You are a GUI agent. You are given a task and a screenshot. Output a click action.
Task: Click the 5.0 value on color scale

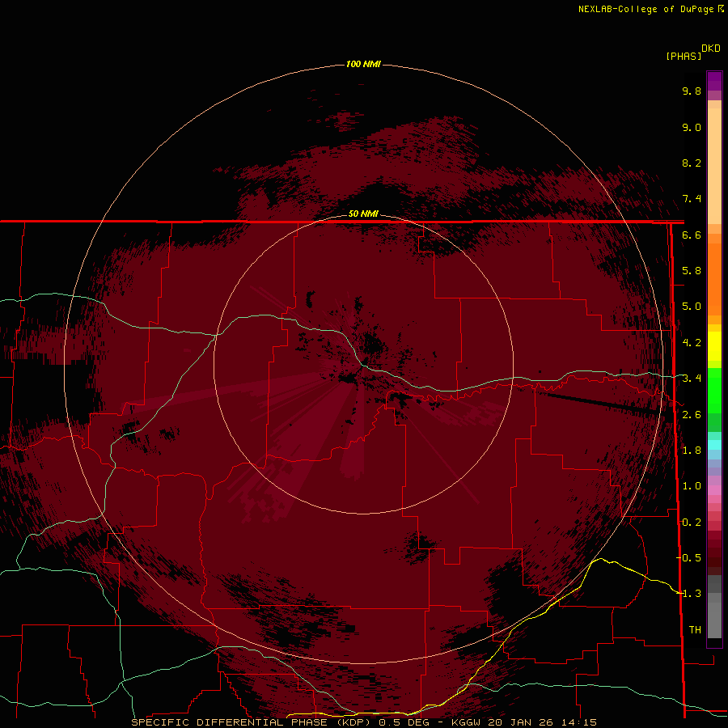coord(692,307)
